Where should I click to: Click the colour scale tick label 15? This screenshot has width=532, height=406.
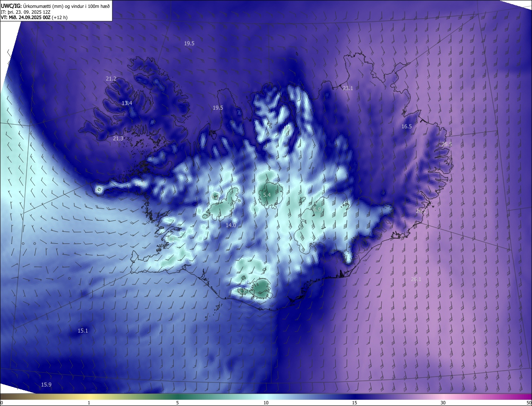pyautogui.click(x=355, y=403)
